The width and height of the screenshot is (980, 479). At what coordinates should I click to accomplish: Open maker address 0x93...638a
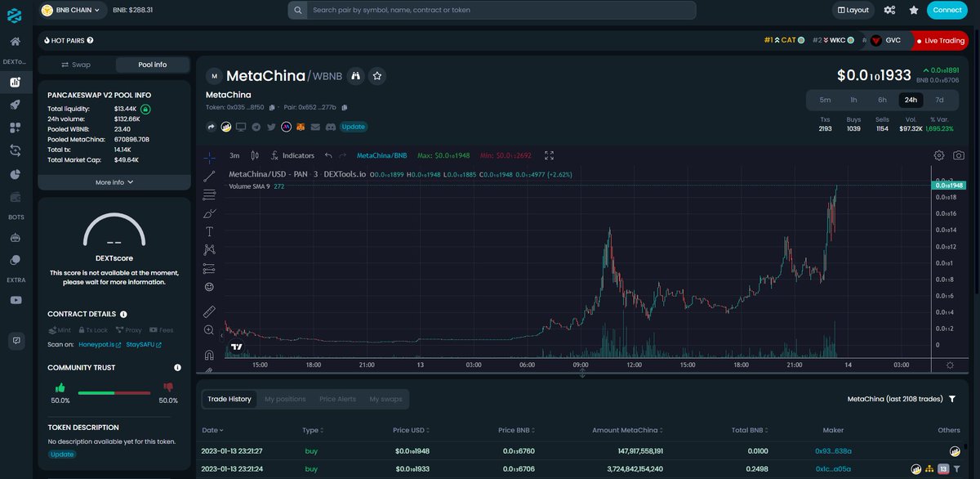[833, 451]
